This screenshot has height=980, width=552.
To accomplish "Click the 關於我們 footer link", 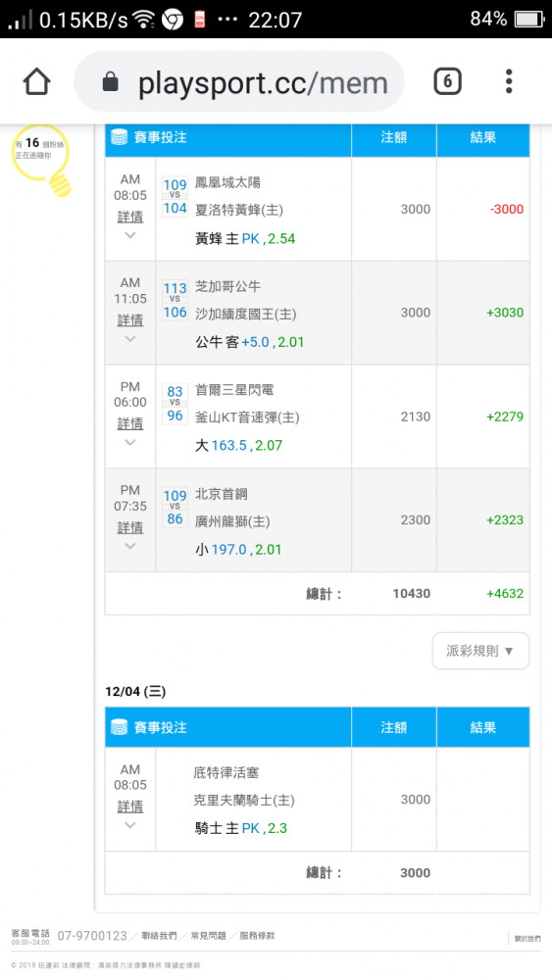I will [527, 938].
